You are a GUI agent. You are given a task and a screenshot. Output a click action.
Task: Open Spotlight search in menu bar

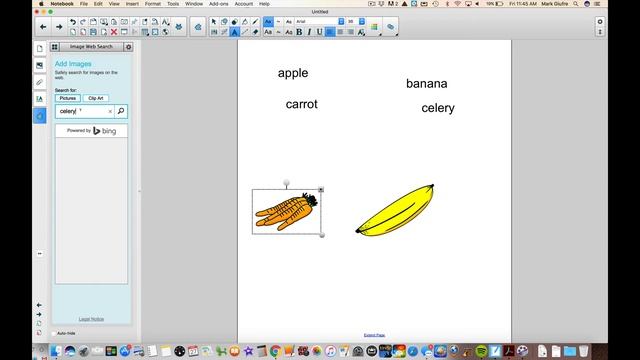[576, 4]
